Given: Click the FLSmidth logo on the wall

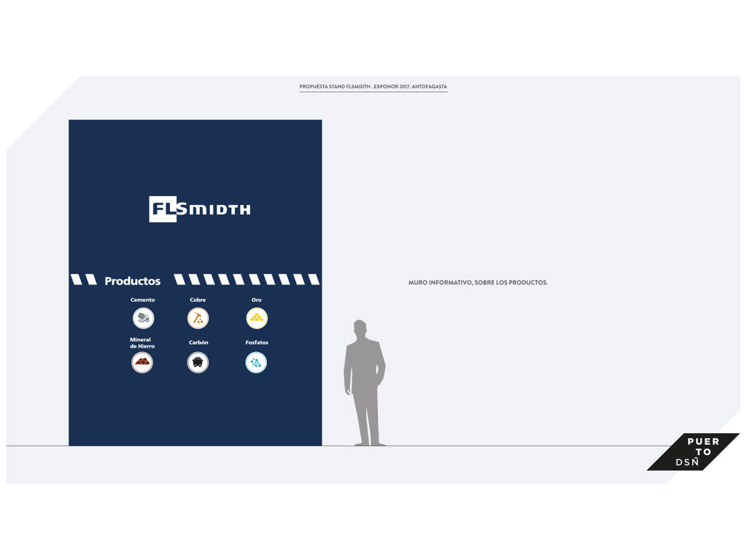Looking at the screenshot, I should click(x=200, y=209).
